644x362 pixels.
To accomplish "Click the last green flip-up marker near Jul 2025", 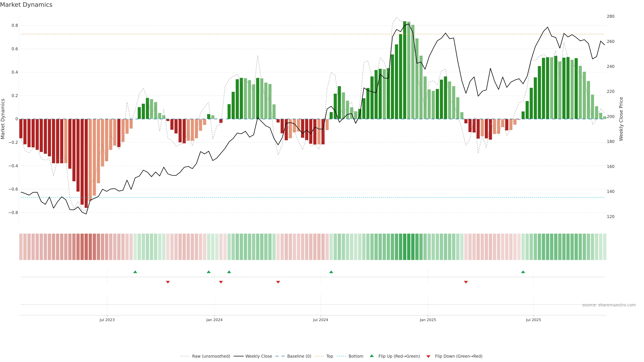I will [x=523, y=272].
